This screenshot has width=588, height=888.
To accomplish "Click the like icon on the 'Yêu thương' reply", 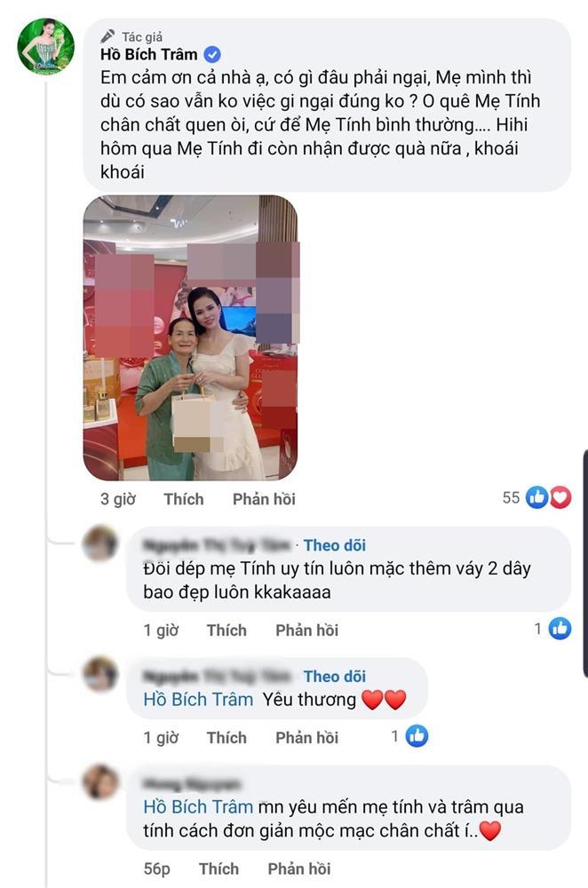I will tap(417, 736).
